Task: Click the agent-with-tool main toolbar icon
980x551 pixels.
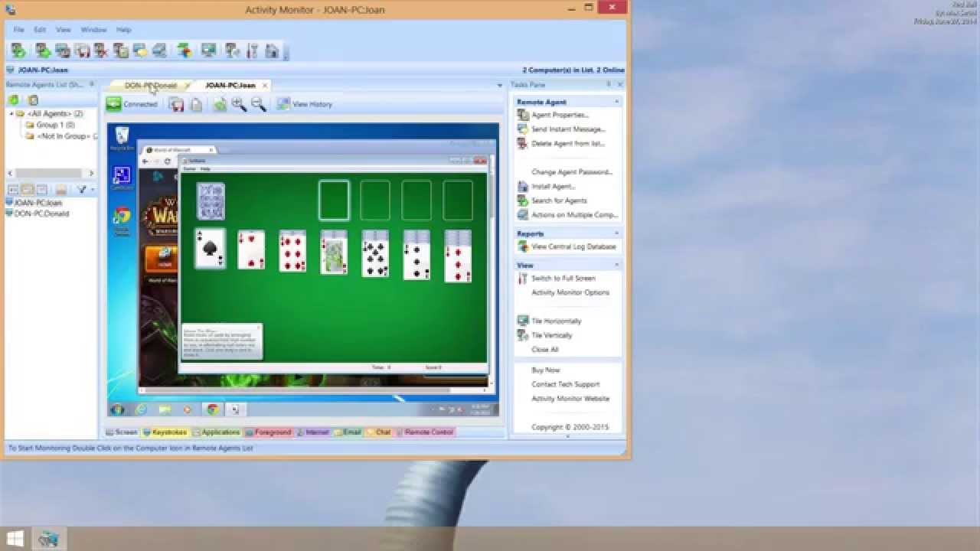Action: [232, 51]
